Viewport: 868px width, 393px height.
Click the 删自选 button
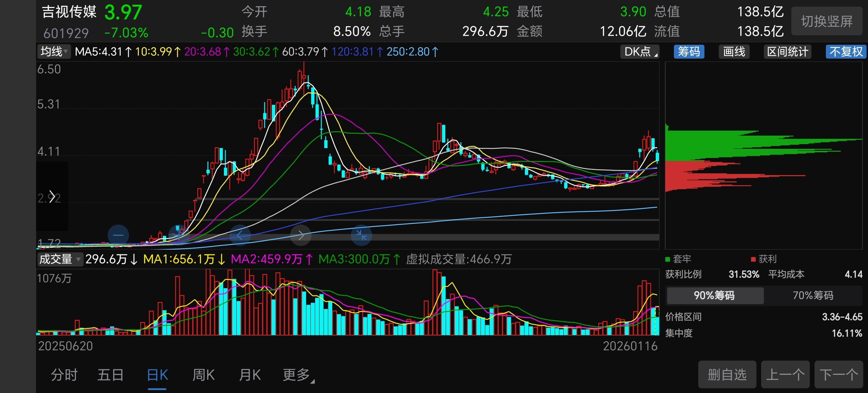727,374
